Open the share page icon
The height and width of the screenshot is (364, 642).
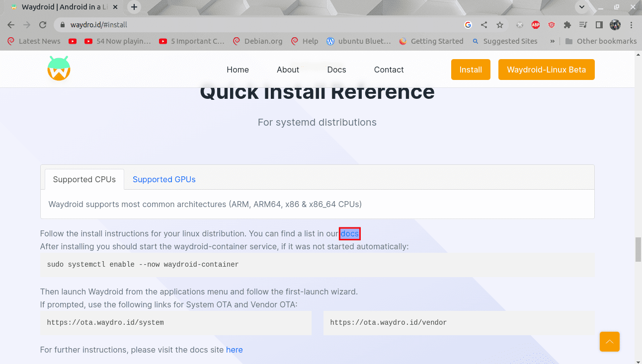pyautogui.click(x=484, y=25)
